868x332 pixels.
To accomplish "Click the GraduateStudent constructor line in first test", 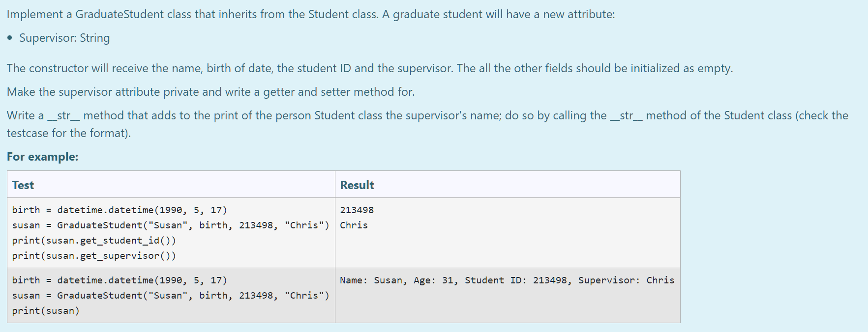I will tap(170, 225).
